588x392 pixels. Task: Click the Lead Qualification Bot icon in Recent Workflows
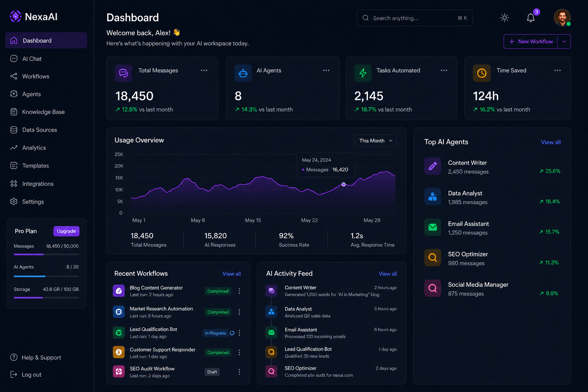(119, 332)
